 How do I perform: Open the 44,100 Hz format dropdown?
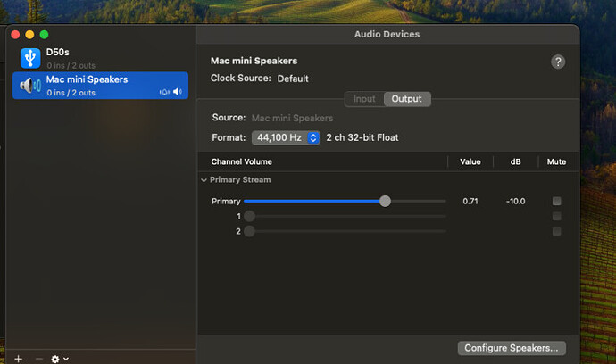(286, 137)
